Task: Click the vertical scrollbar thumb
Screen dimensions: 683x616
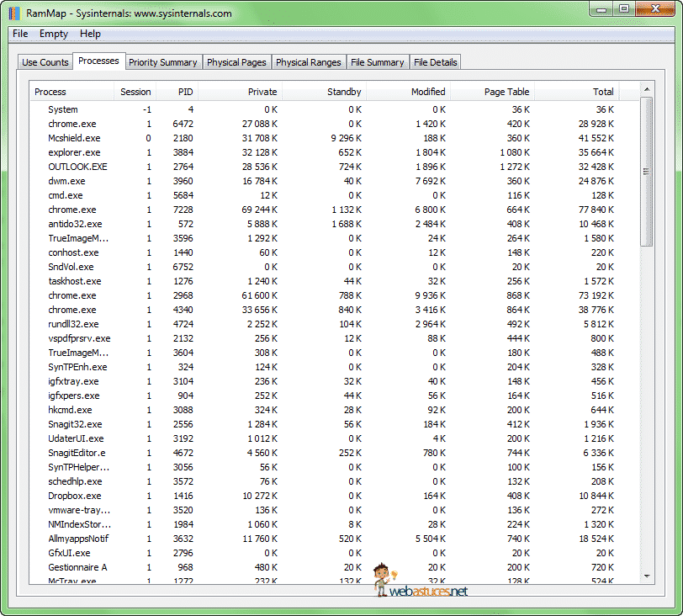Action: (647, 171)
